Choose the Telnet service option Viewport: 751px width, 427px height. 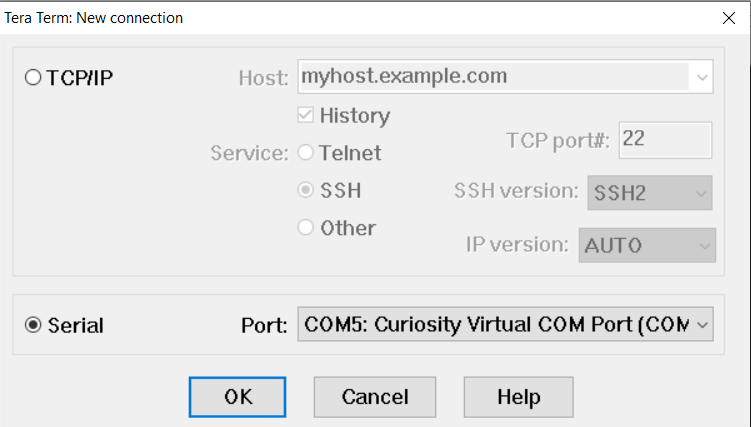307,154
